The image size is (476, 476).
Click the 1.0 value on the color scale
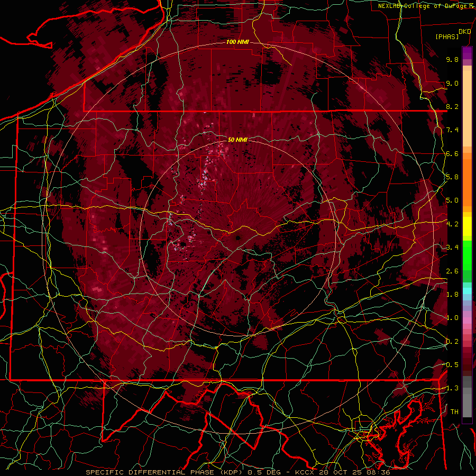tap(452, 318)
